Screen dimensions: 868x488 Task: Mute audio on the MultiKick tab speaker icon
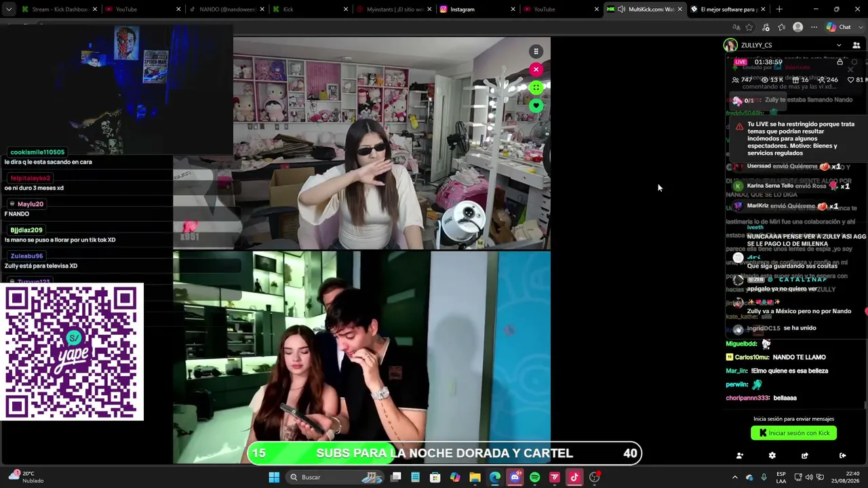point(621,9)
